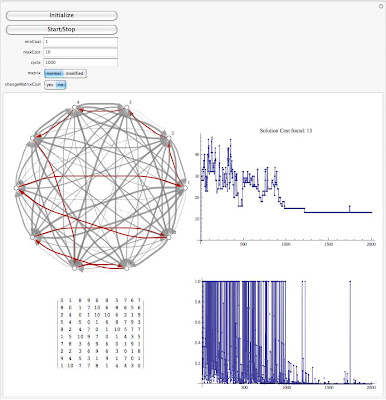Open the panel options plus icon

pyautogui.click(x=381, y=6)
